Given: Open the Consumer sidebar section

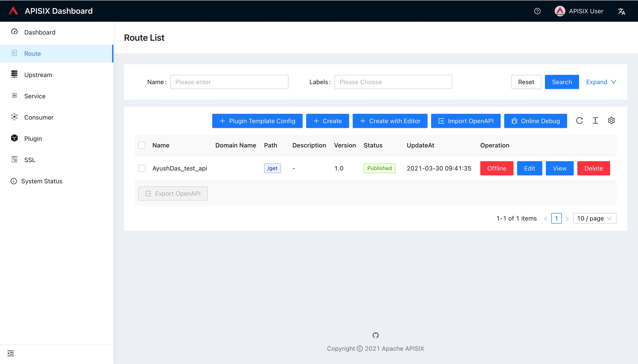Looking at the screenshot, I should click(x=39, y=117).
